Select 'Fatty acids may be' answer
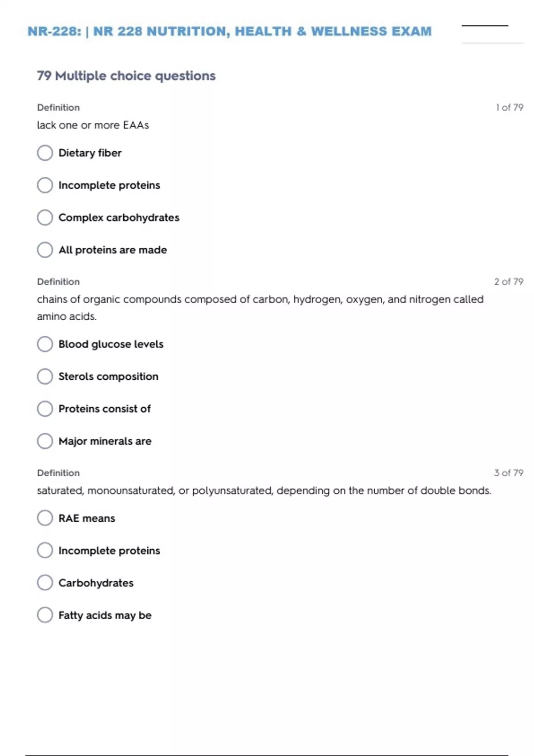The height and width of the screenshot is (756, 534). coord(45,615)
